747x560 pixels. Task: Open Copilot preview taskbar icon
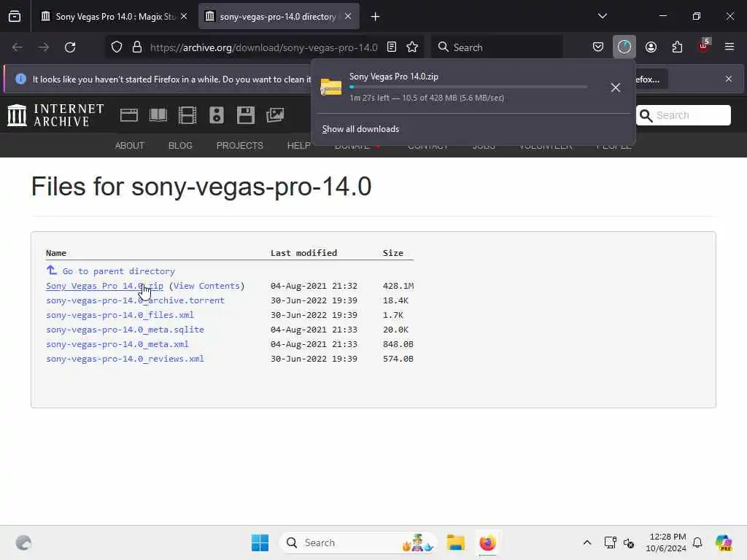point(723,542)
